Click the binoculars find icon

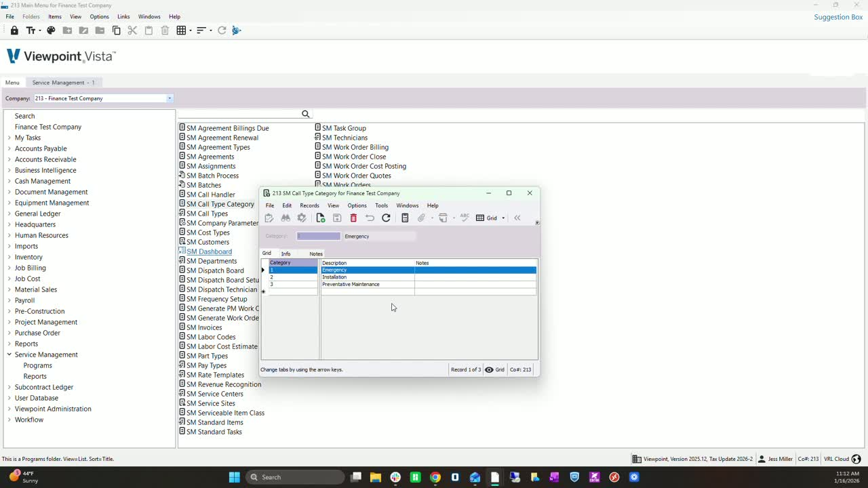(x=285, y=218)
